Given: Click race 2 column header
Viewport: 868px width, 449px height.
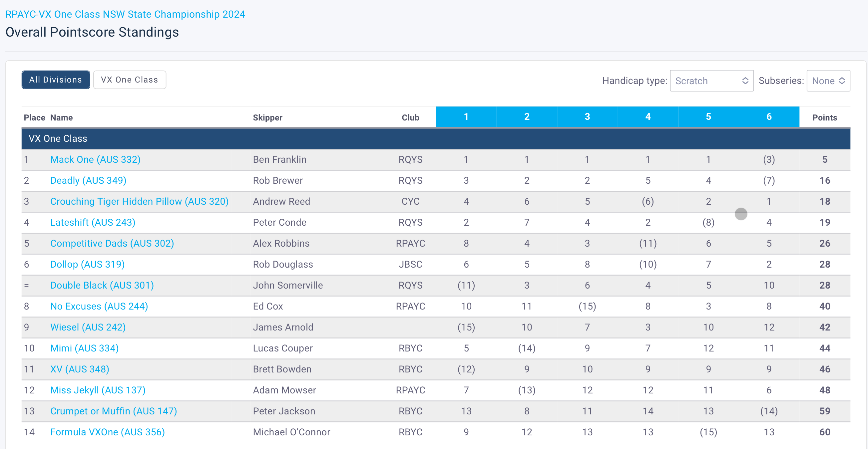Looking at the screenshot, I should tap(527, 116).
